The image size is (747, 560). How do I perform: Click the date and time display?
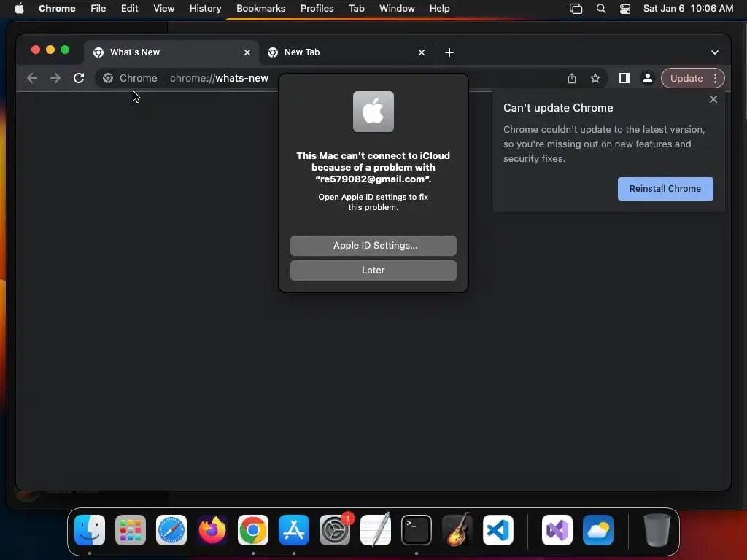(x=688, y=8)
